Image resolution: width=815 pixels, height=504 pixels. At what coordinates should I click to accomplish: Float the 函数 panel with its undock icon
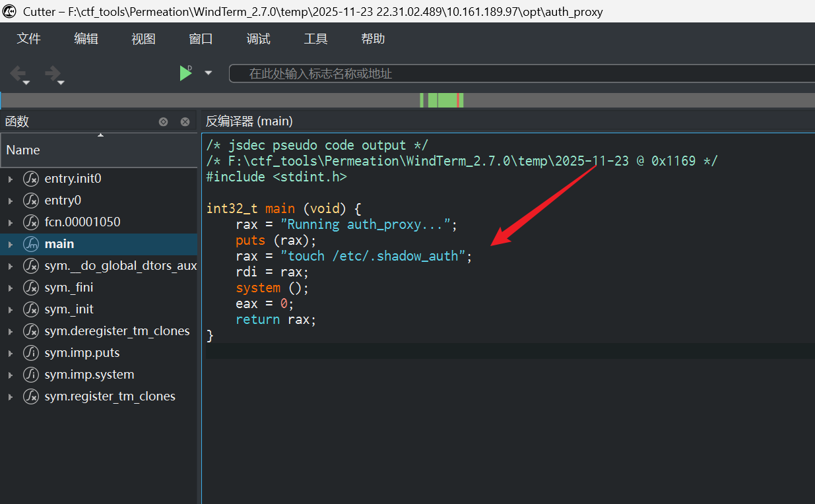pos(163,121)
